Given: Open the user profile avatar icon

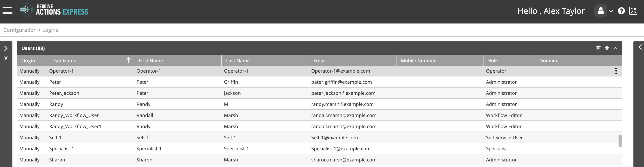Looking at the screenshot, I should coord(601,11).
